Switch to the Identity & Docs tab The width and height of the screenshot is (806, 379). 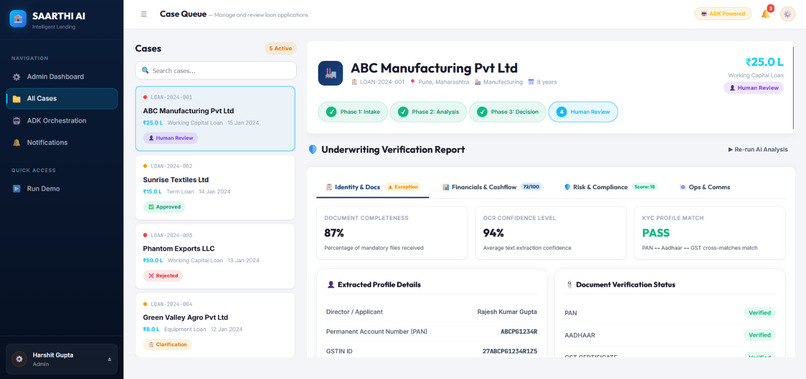pos(373,187)
